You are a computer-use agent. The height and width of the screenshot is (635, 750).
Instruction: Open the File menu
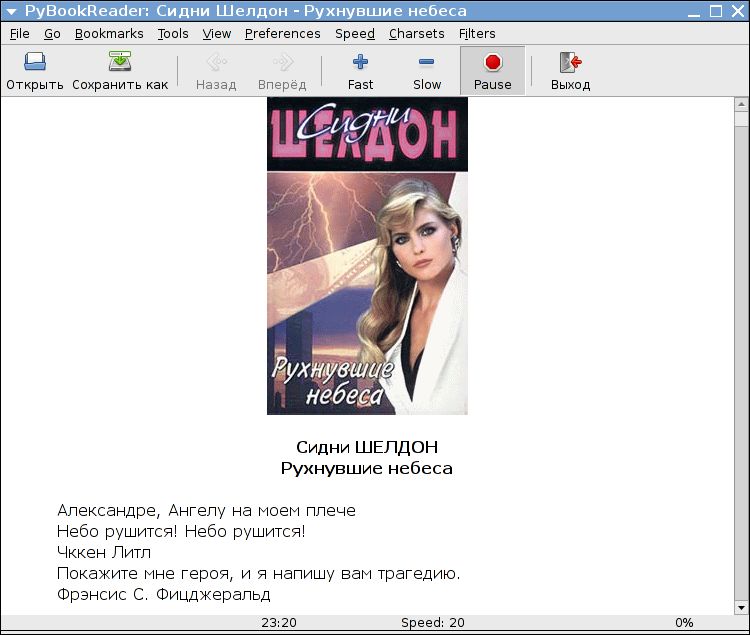pos(19,33)
